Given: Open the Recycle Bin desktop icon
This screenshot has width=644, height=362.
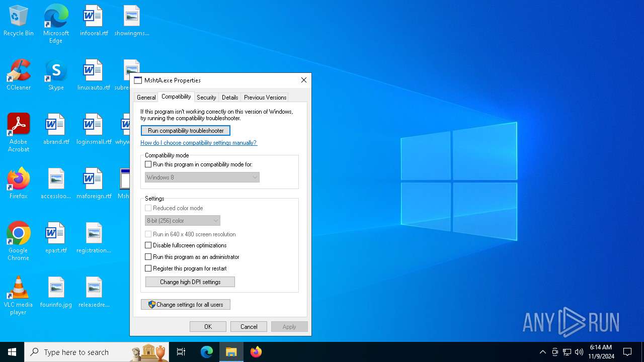Looking at the screenshot, I should (x=19, y=21).
